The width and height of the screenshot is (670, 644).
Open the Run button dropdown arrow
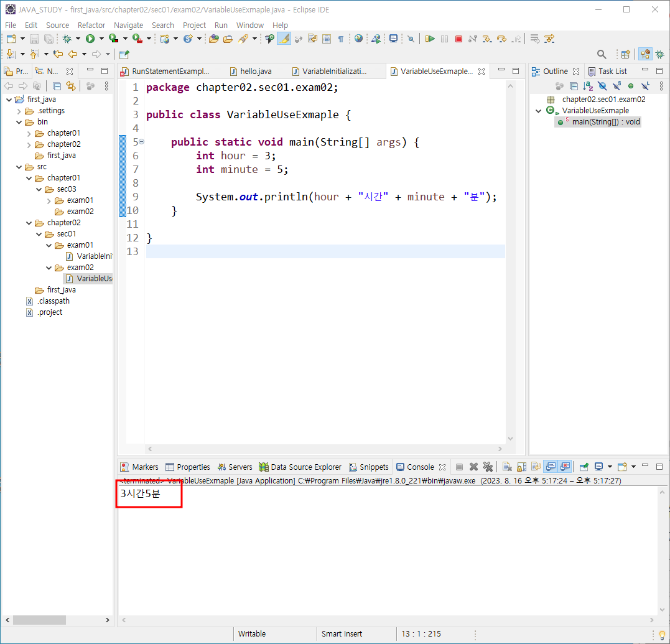point(101,39)
